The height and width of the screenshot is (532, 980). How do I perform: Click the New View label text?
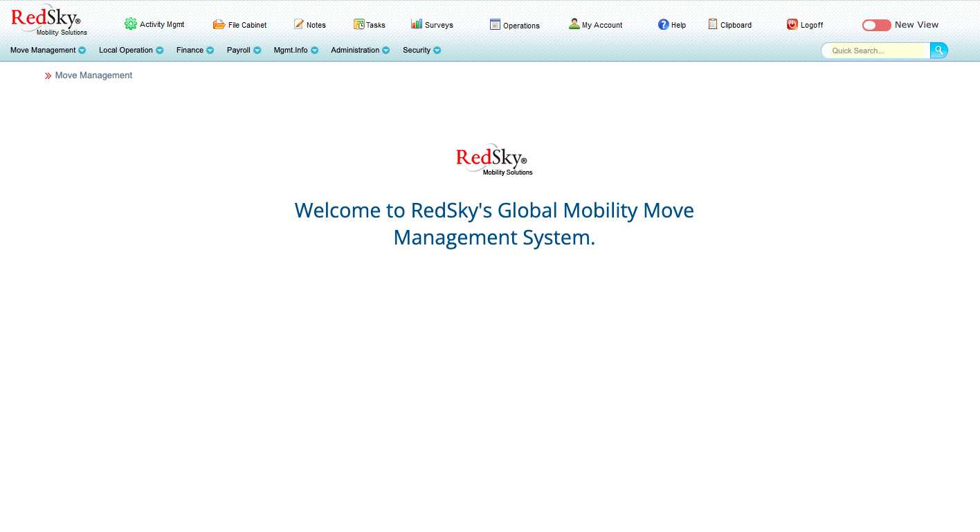[x=916, y=25]
